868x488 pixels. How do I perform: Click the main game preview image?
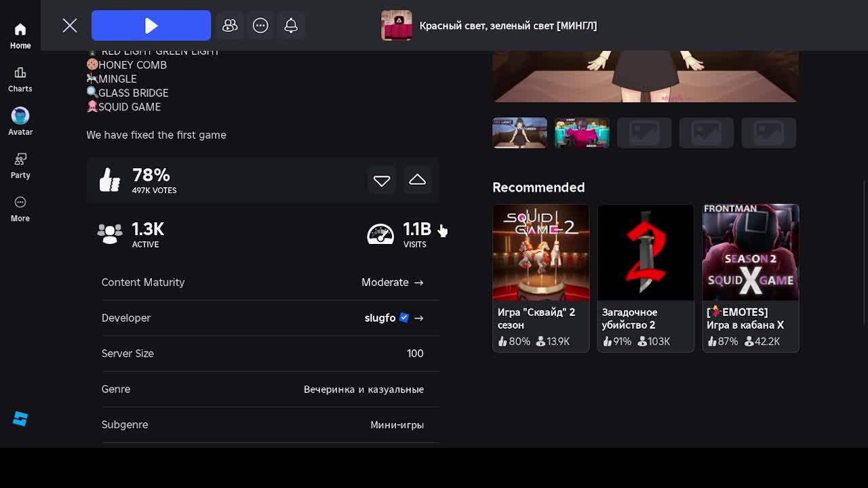[646, 76]
